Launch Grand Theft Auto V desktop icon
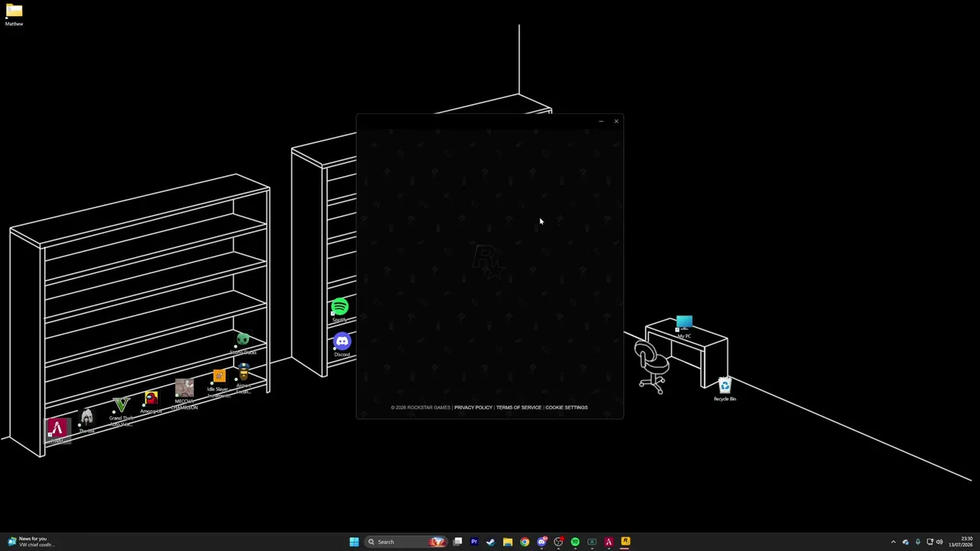The width and height of the screenshot is (980, 551). pos(121,410)
